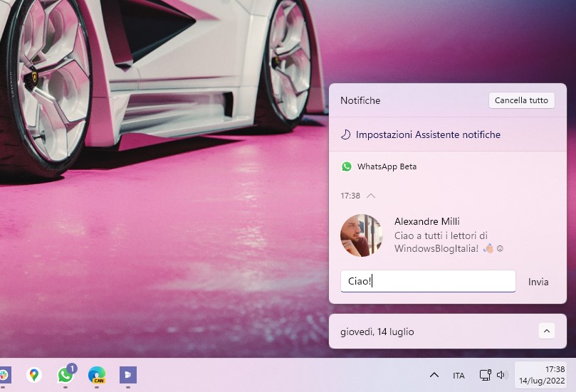Open WhatsApp from the taskbar
This screenshot has width=576, height=392.
[x=66, y=375]
